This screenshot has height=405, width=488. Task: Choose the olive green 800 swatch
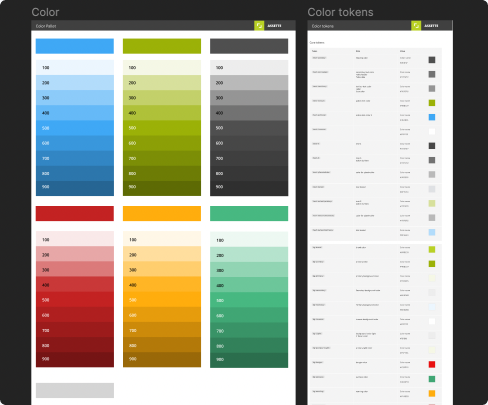(162, 173)
